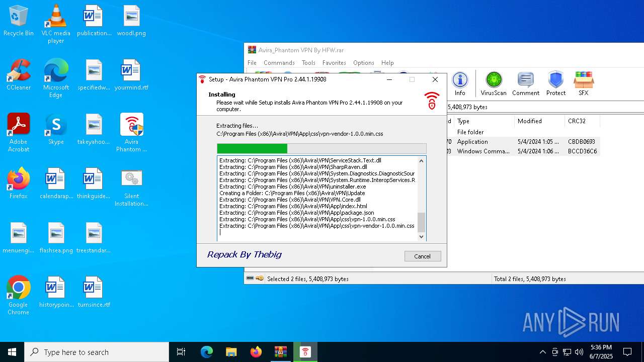Launch Microsoft Edge desktop shortcut

pos(56,79)
